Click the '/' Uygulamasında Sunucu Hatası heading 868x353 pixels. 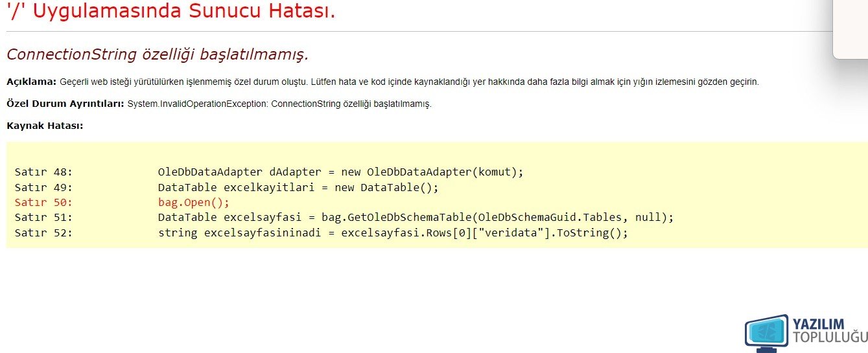pyautogui.click(x=171, y=10)
